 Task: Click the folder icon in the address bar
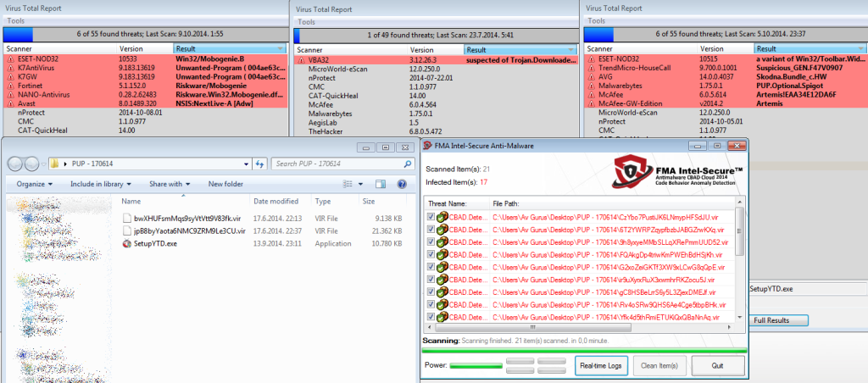tap(54, 164)
